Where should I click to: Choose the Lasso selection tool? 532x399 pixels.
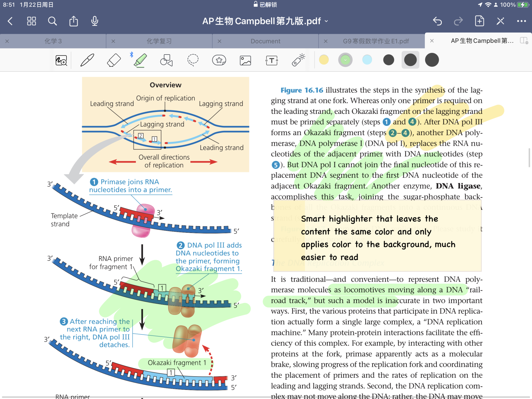pos(193,60)
